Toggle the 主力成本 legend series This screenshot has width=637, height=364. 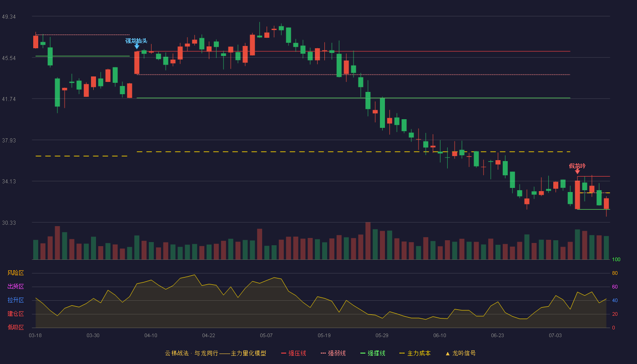point(415,353)
